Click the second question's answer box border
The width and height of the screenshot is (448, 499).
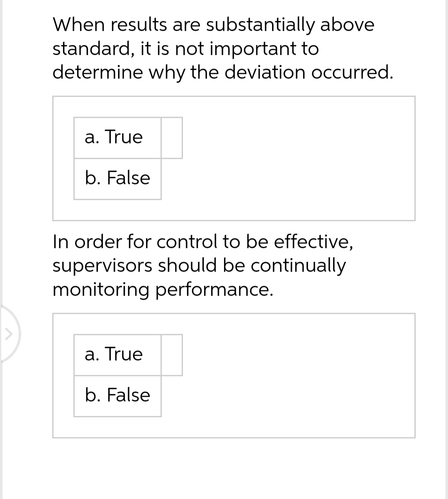pos(234,314)
